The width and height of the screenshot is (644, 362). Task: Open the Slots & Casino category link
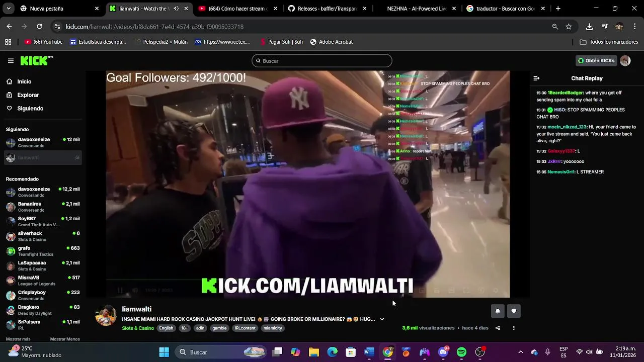coord(138,328)
